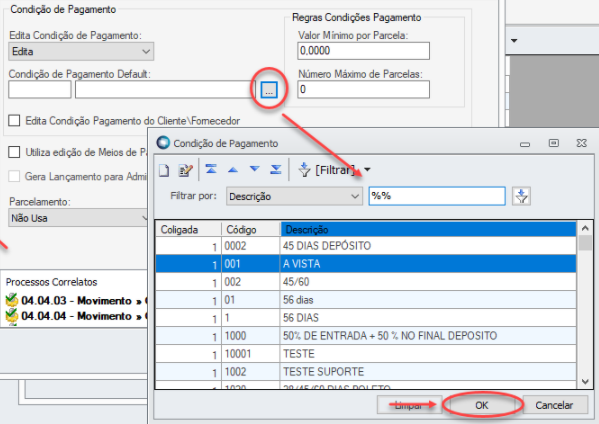Click the Valor Mínimo por Parcela field
Image resolution: width=599 pixels, height=424 pixels.
click(x=363, y=51)
